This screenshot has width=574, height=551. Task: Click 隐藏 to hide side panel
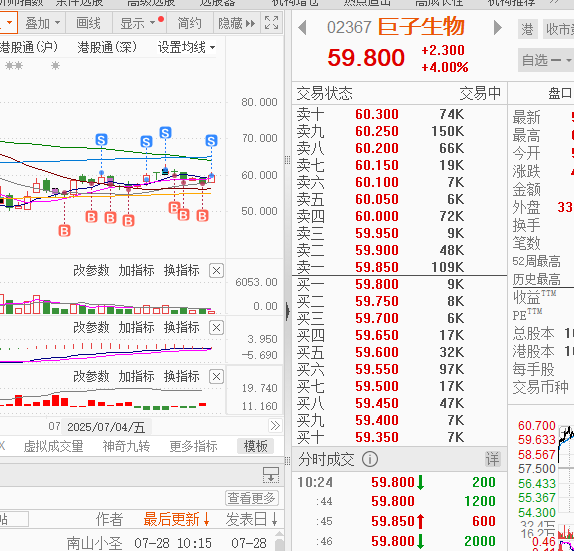tap(236, 24)
